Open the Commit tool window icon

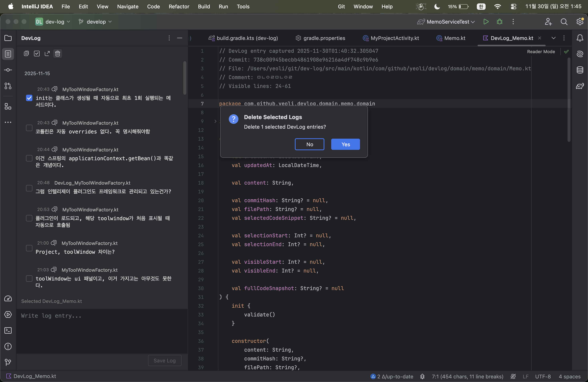point(8,70)
